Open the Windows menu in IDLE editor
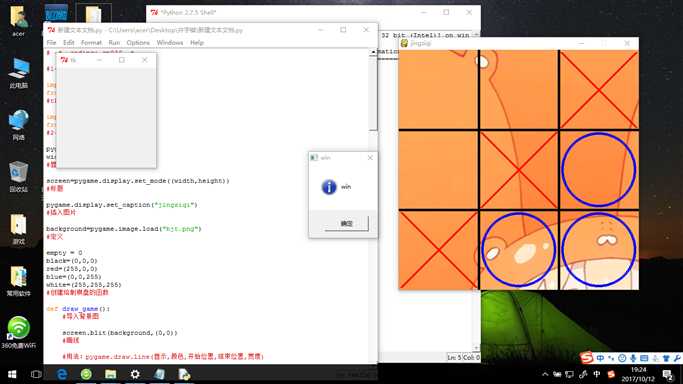Screen dimensions: 683x384 (x=170, y=43)
